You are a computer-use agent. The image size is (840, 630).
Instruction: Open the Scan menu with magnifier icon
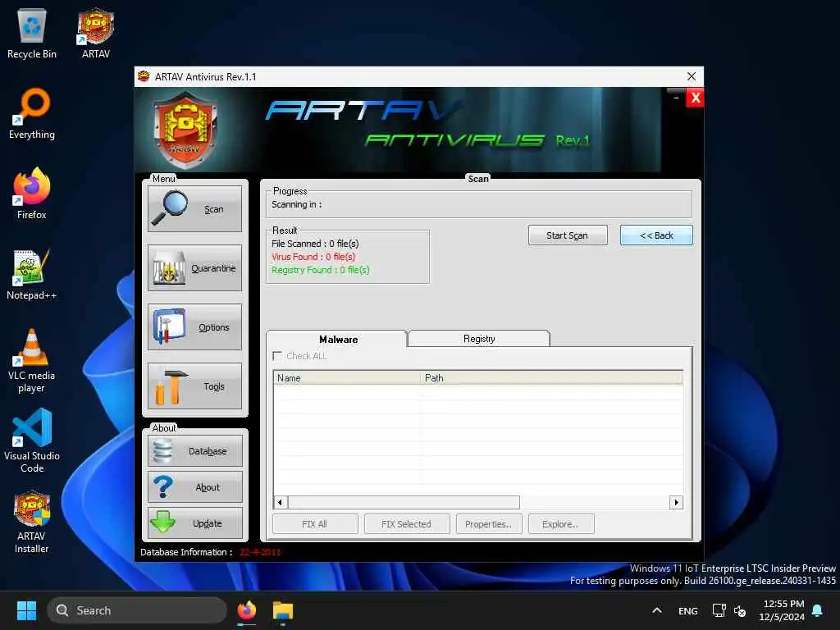tap(194, 209)
